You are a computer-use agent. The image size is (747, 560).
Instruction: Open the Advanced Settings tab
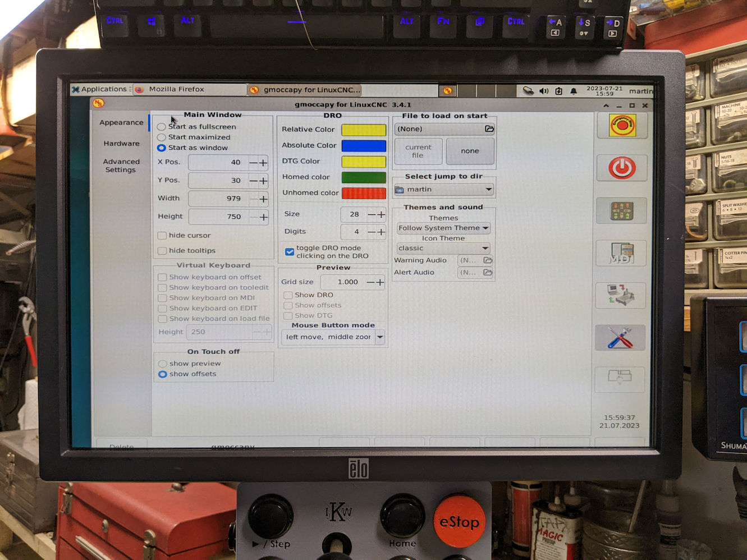pyautogui.click(x=121, y=166)
